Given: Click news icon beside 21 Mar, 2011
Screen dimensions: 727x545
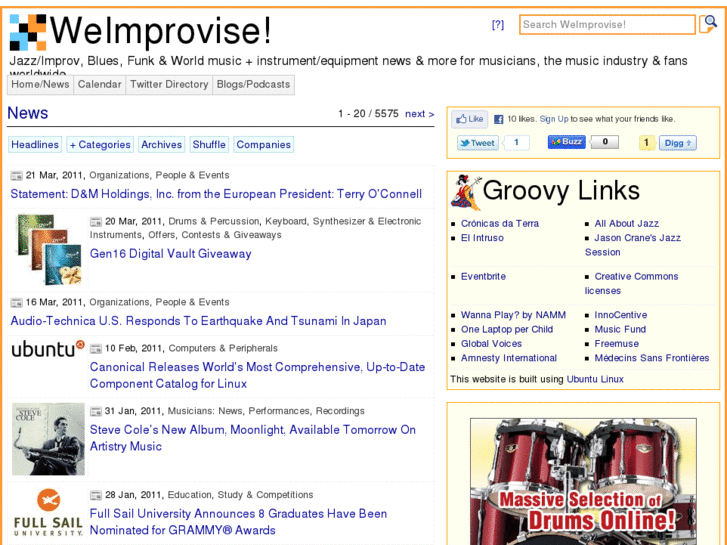Looking at the screenshot, I should pyautogui.click(x=17, y=175).
